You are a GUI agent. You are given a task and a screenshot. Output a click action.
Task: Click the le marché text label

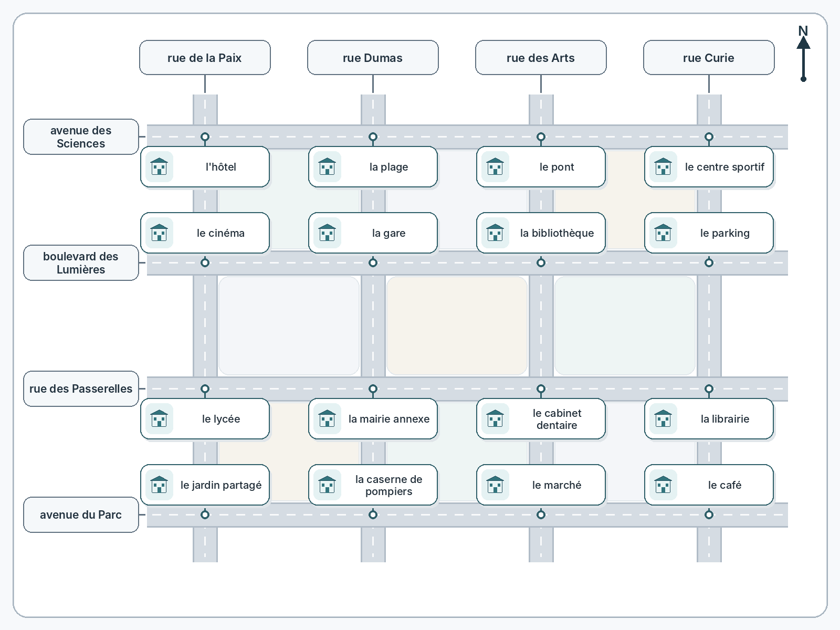557,485
